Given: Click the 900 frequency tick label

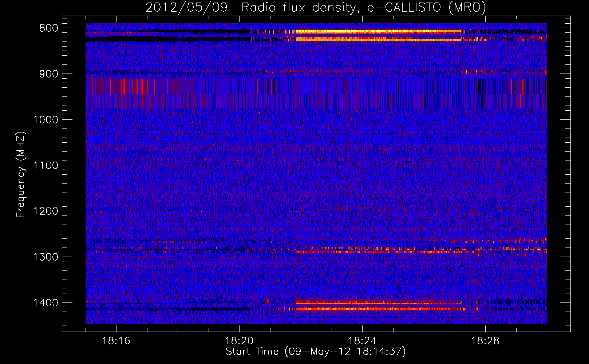Looking at the screenshot, I should click(x=48, y=74).
